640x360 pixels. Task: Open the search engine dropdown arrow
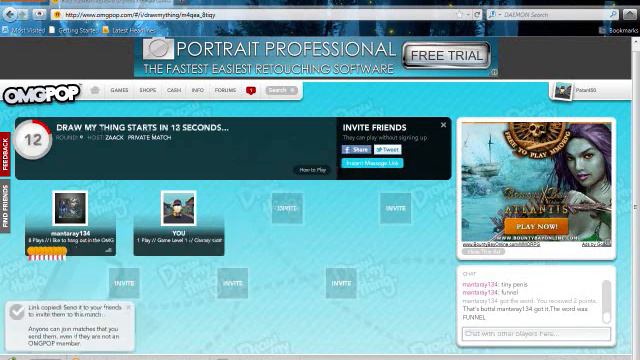click(x=500, y=15)
